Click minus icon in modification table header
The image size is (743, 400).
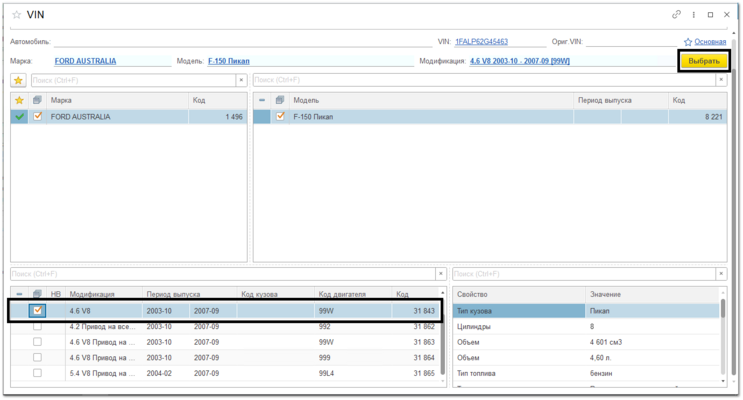pos(19,294)
